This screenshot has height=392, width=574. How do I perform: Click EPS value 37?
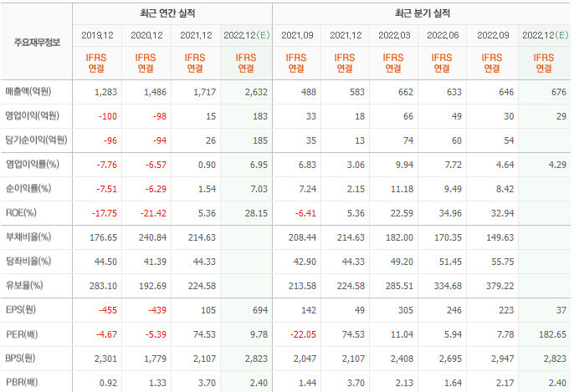click(x=561, y=310)
